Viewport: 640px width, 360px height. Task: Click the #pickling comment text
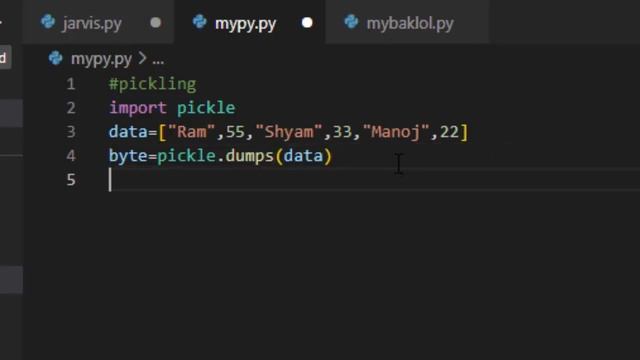153,84
